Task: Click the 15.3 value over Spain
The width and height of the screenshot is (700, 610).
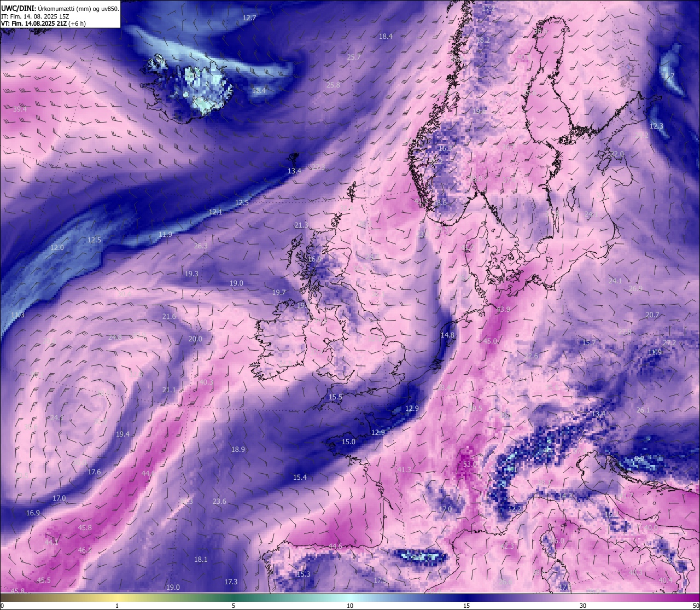Action: (x=304, y=574)
